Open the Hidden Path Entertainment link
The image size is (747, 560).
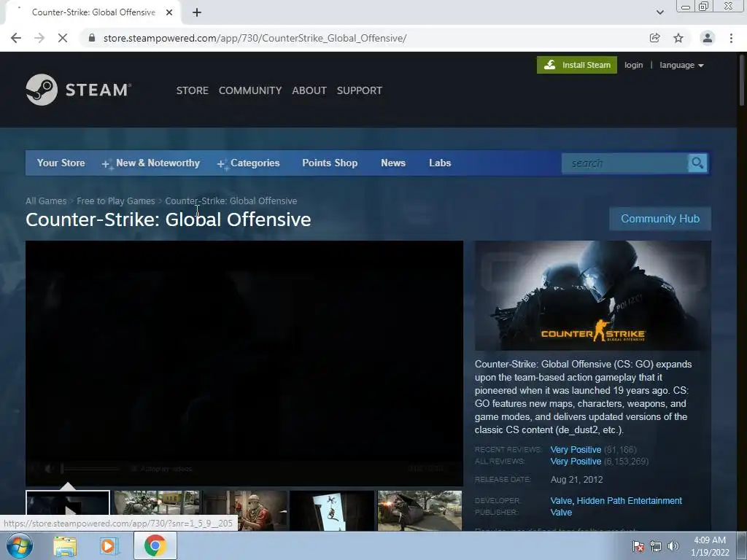pos(630,501)
